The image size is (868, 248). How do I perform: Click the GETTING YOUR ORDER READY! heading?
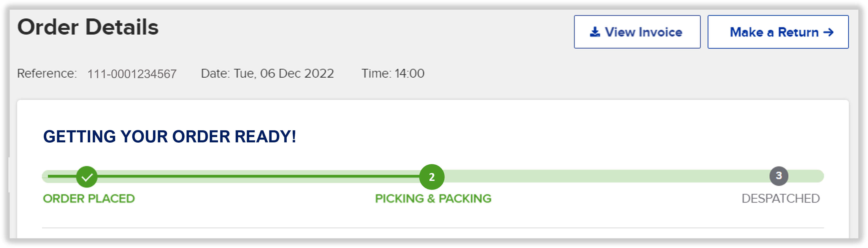(170, 137)
